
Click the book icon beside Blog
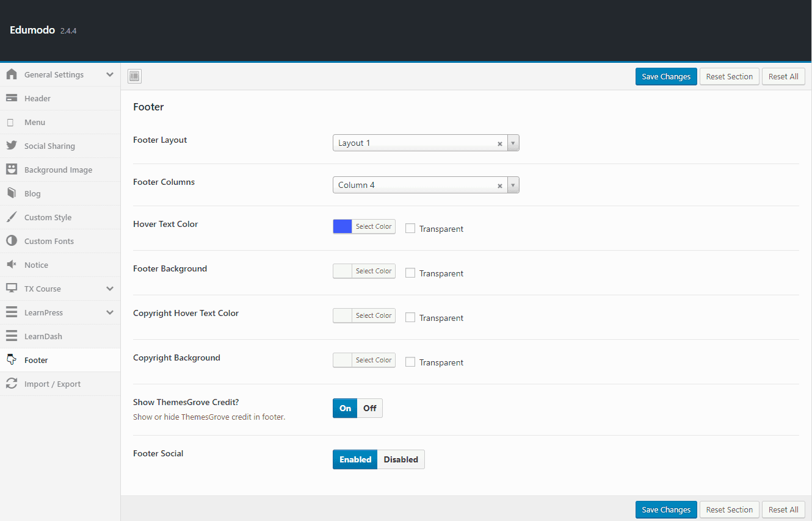[x=12, y=193]
